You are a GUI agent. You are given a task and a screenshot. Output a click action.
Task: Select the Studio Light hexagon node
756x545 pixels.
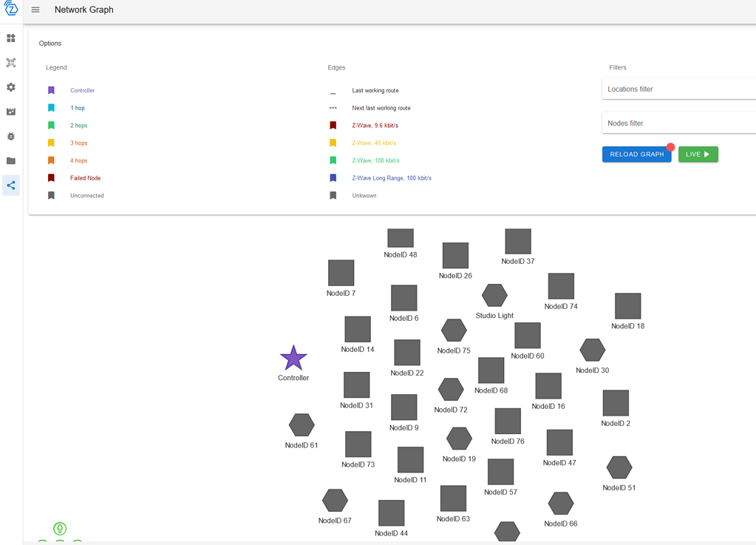(x=494, y=295)
